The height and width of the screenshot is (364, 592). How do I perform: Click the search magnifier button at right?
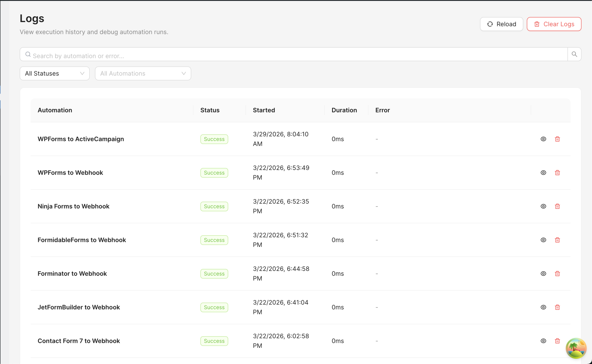click(574, 54)
